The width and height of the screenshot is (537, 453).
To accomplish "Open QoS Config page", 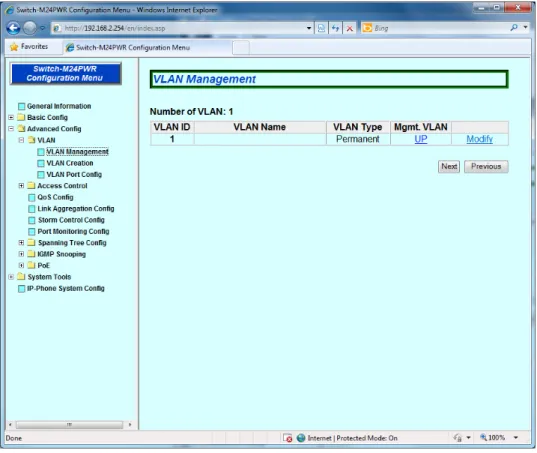I will tap(55, 197).
